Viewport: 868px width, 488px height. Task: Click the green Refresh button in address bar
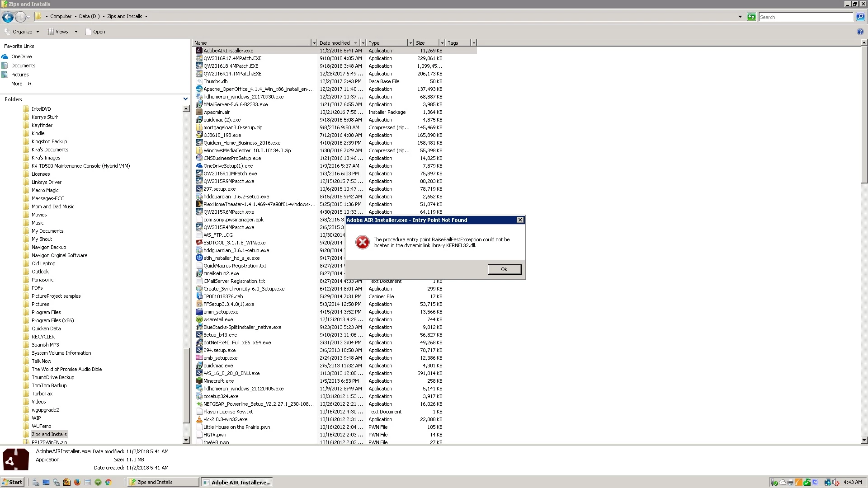click(751, 17)
